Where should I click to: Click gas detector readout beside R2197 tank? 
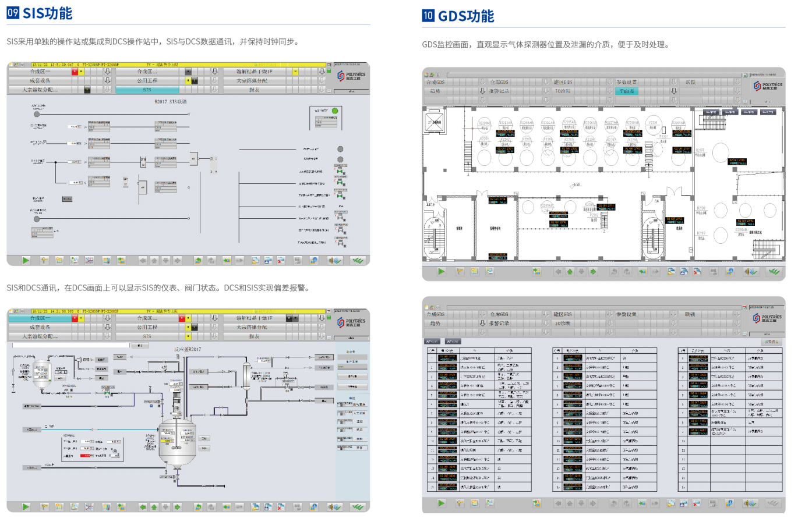tap(737, 162)
